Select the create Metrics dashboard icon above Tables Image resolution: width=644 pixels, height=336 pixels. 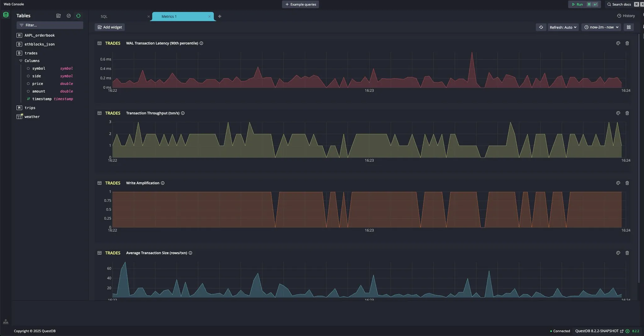coord(58,16)
